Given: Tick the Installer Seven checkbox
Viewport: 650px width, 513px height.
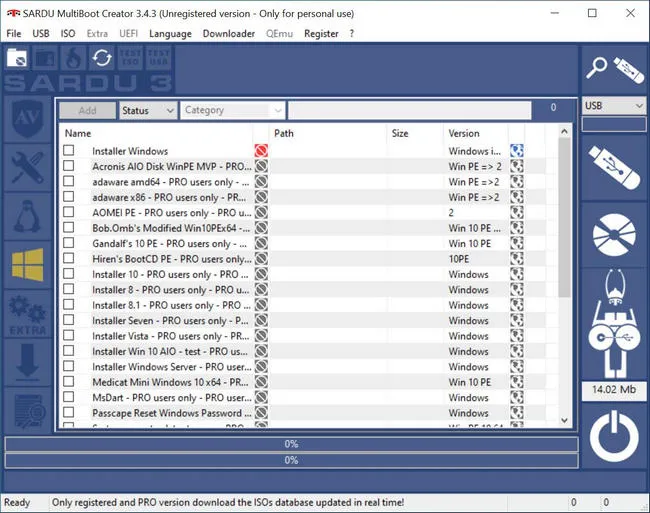Looking at the screenshot, I should (x=69, y=320).
